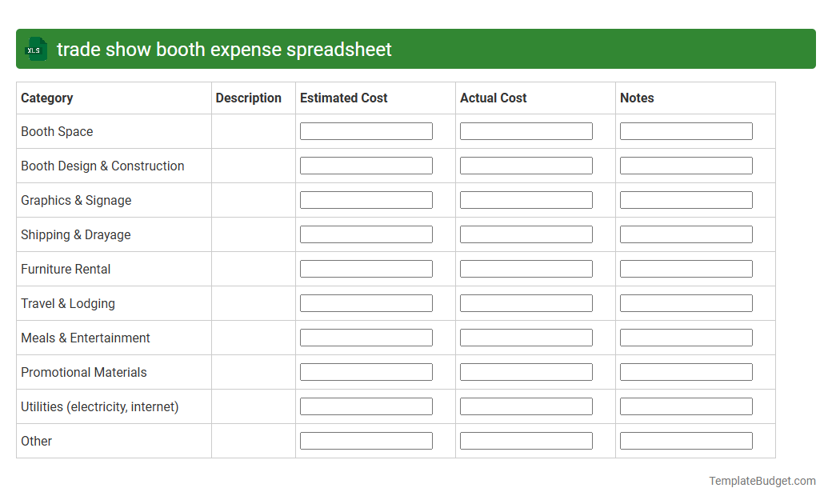Click the Notes field for Booth Space
This screenshot has width=832, height=504.
686,130
